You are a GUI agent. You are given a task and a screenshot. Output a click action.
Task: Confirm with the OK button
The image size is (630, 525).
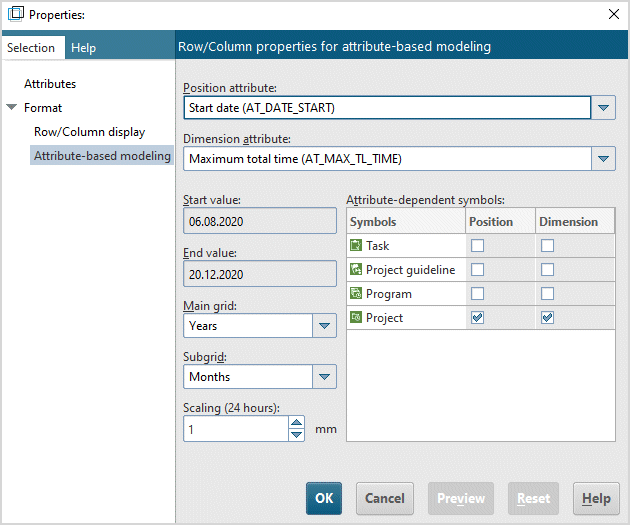324,498
